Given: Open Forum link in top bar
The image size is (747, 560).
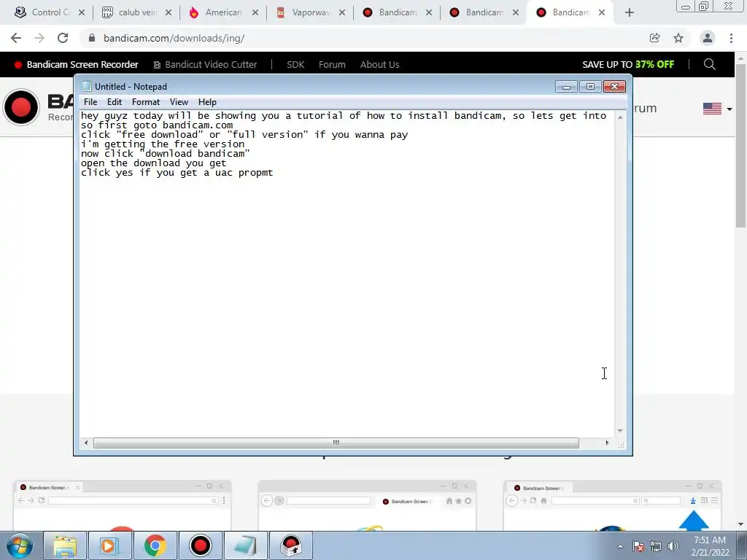Looking at the screenshot, I should tap(332, 64).
